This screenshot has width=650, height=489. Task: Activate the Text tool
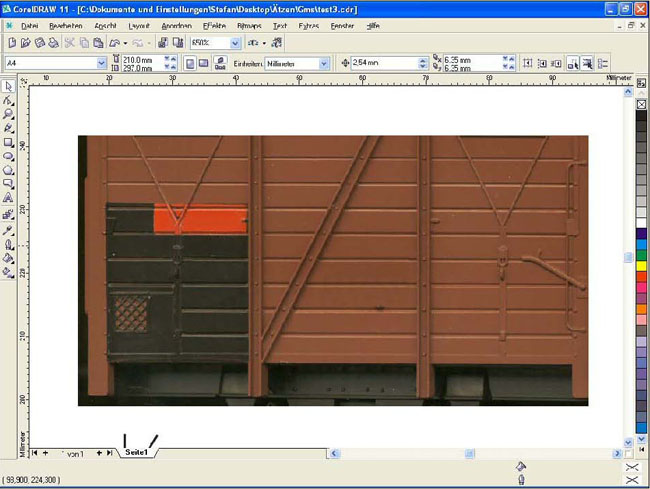tap(9, 198)
